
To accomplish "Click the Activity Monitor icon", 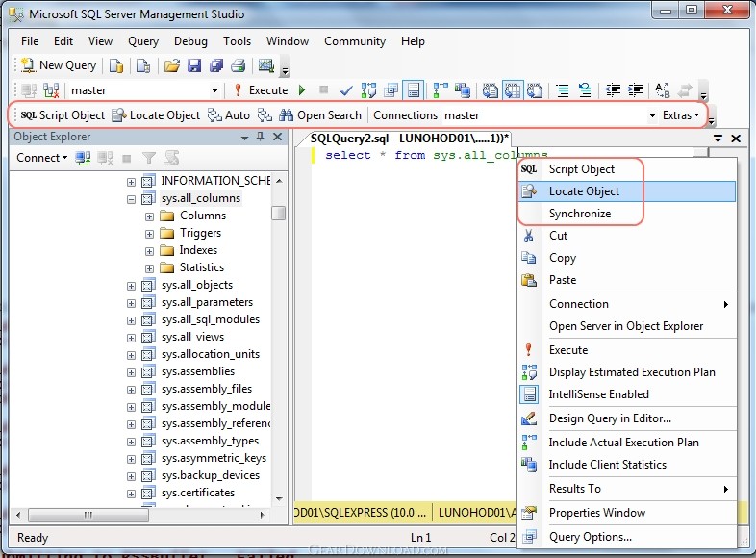I will [x=266, y=65].
